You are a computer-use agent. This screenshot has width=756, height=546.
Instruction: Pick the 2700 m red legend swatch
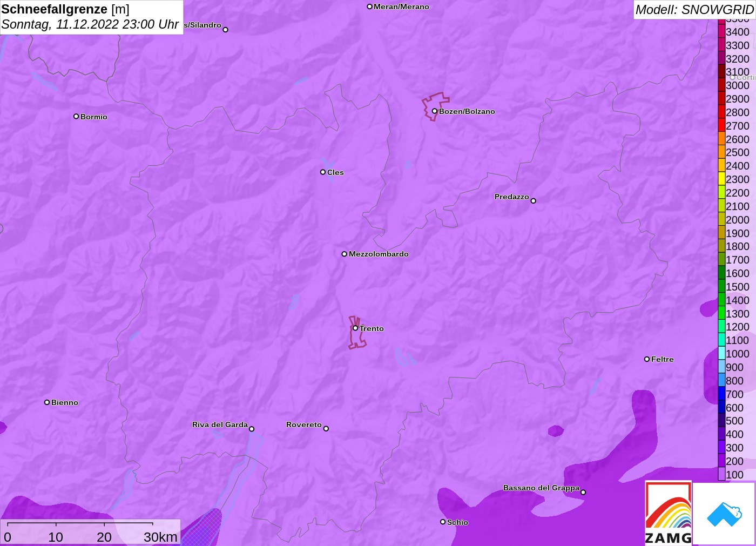click(x=721, y=125)
